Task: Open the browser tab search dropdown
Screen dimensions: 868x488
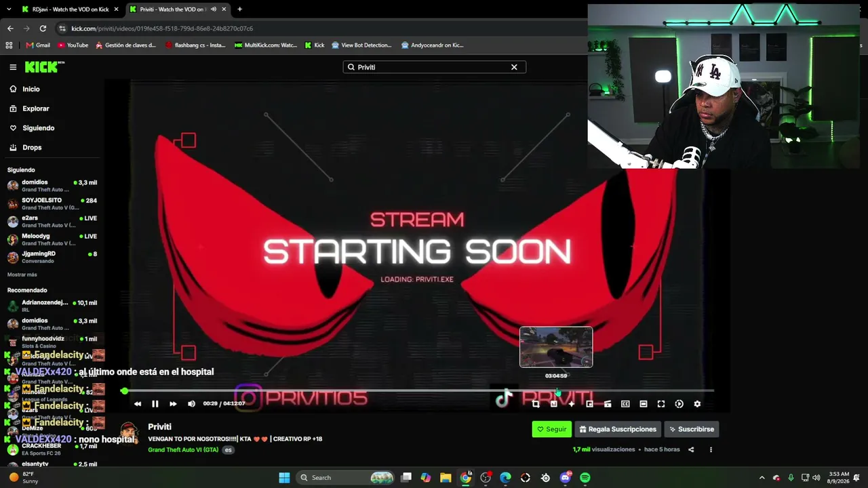Action: point(9,9)
